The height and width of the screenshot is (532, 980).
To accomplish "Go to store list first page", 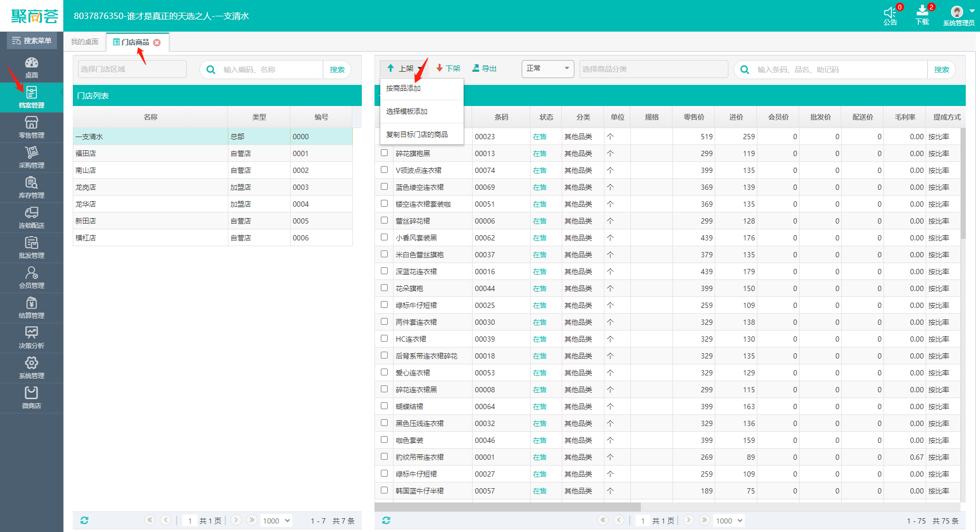I will [150, 520].
